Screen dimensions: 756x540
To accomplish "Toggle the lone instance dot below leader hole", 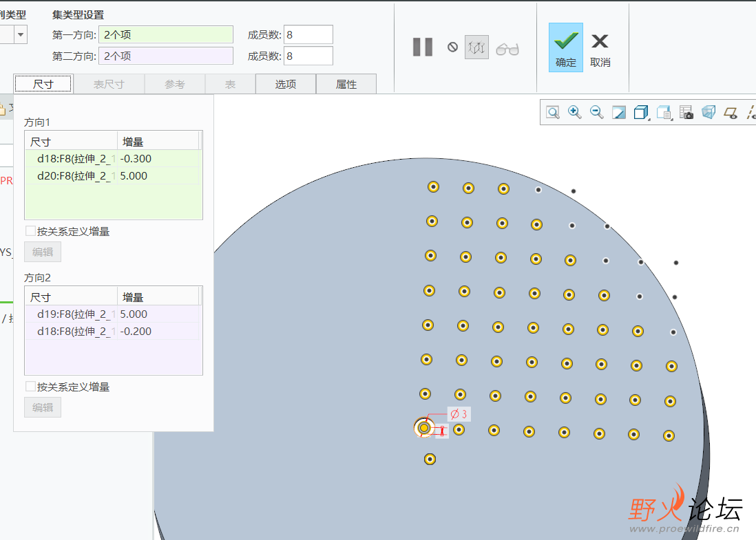I will 430,459.
